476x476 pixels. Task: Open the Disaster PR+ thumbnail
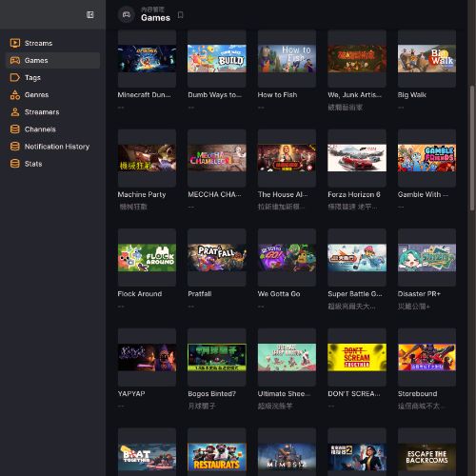(426, 257)
